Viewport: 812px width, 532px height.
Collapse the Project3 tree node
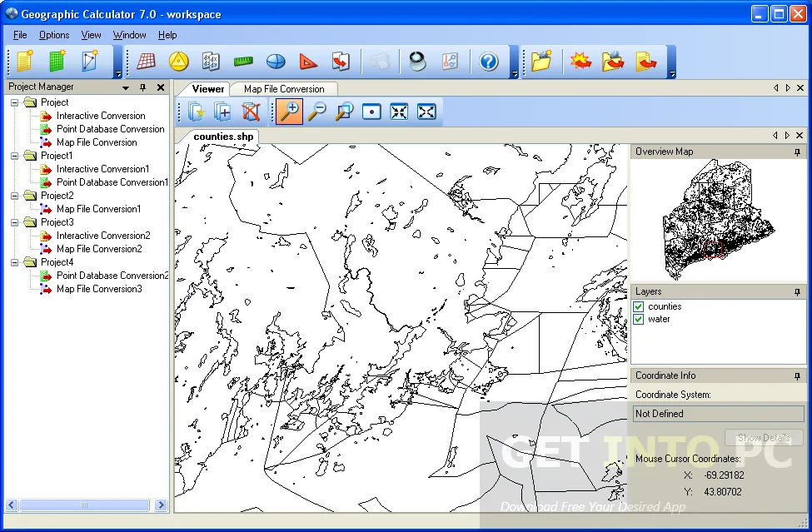15,222
